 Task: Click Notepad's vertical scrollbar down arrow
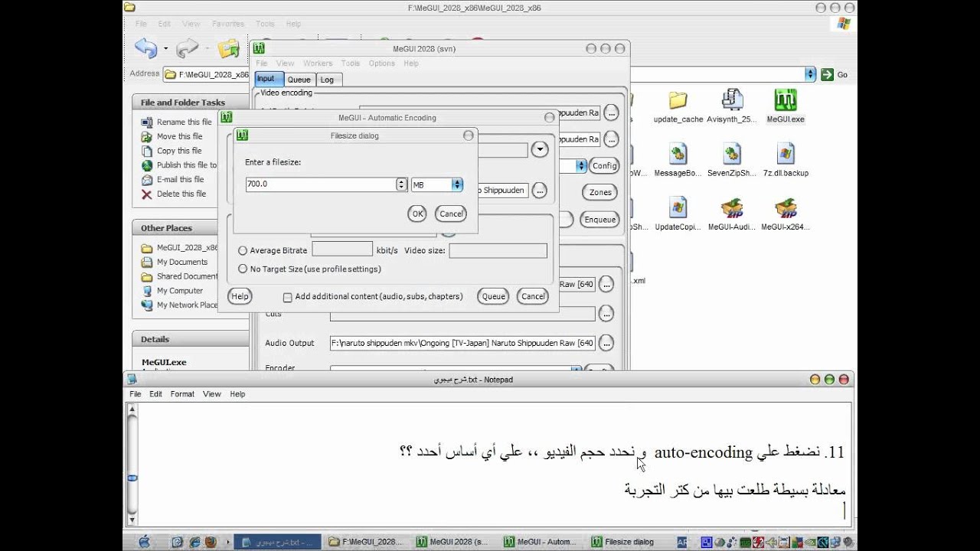132,520
